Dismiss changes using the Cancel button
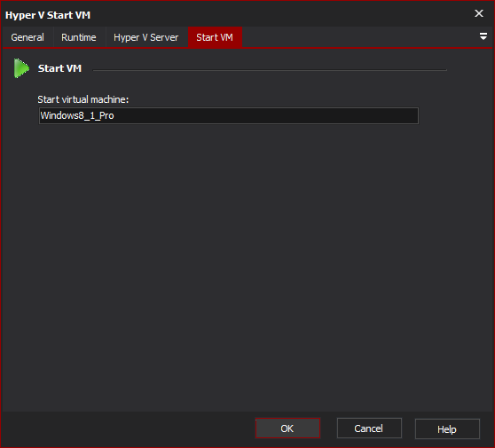495x448 pixels. tap(369, 428)
